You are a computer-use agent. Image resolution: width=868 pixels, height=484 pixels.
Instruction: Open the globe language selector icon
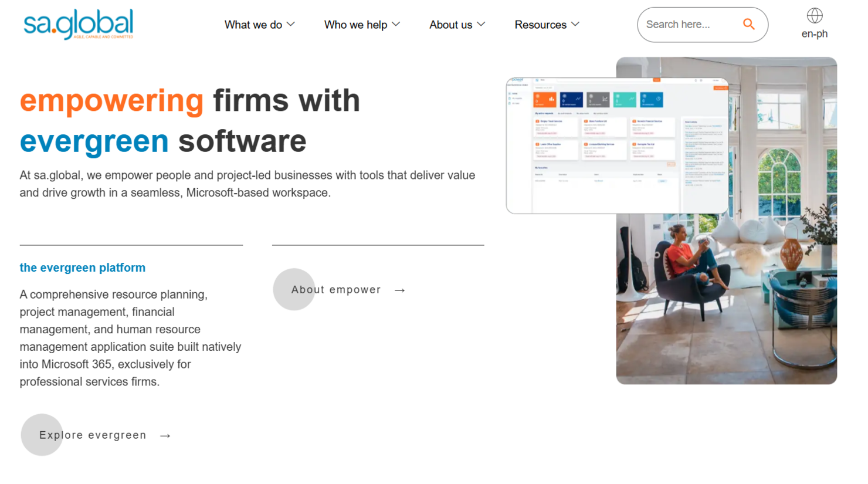(815, 17)
